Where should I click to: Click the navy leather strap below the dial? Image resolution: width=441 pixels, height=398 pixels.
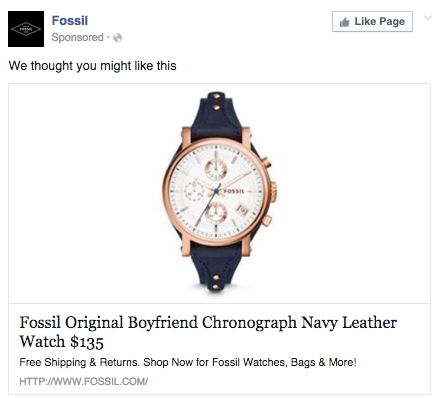(216, 267)
